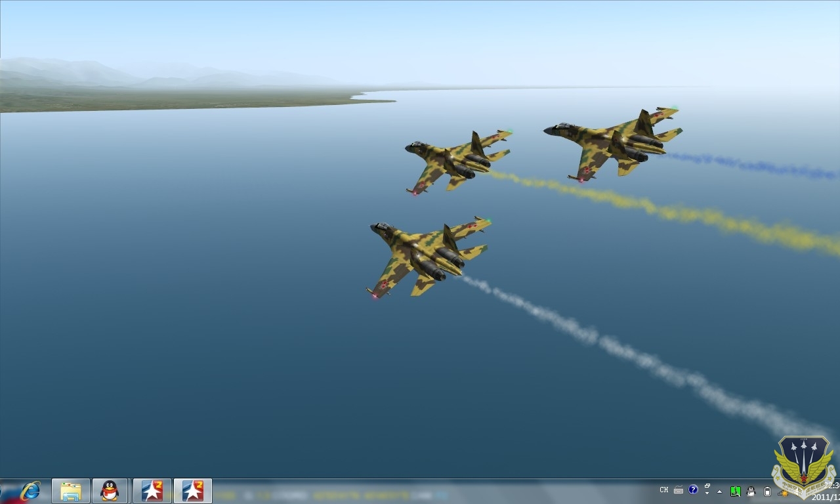Expand the hidden tray icons arrow

click(x=720, y=491)
